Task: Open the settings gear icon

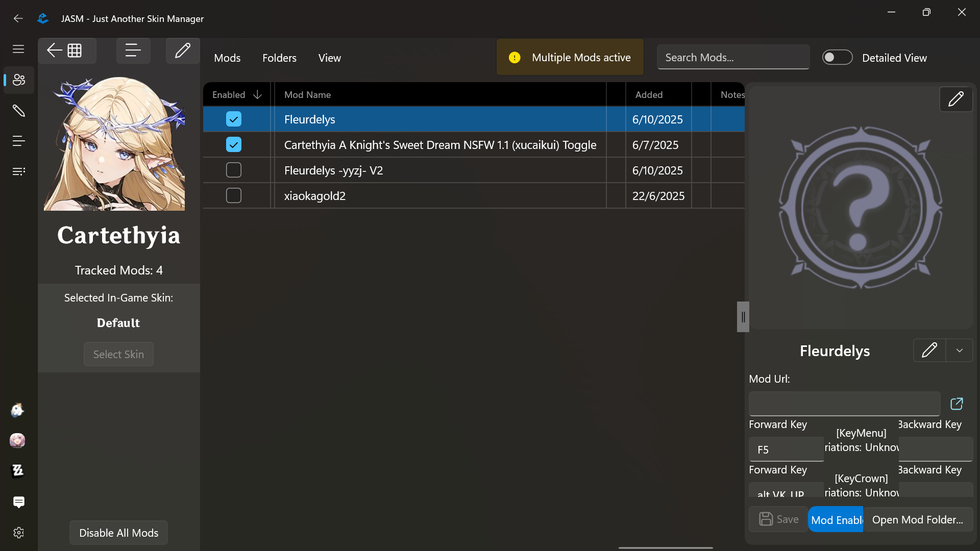Action: coord(19,533)
